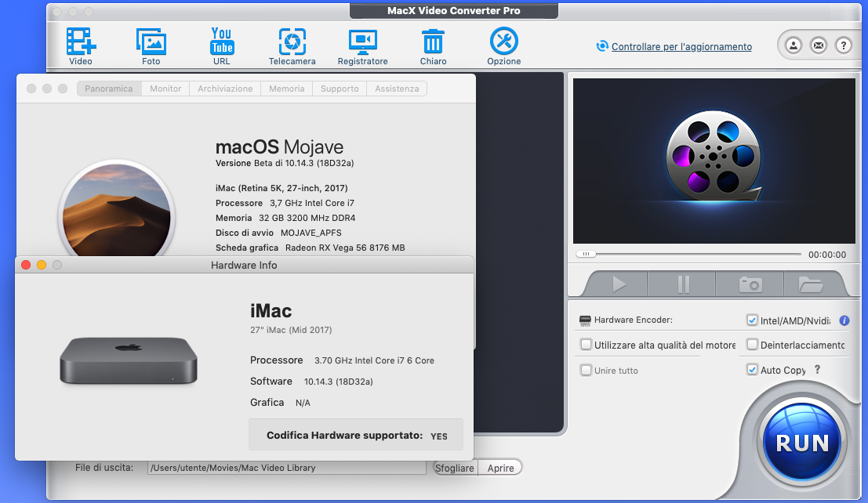The height and width of the screenshot is (503, 868).
Task: Click the 32 GB 3200 MHz DDR4 text
Action: 307,218
